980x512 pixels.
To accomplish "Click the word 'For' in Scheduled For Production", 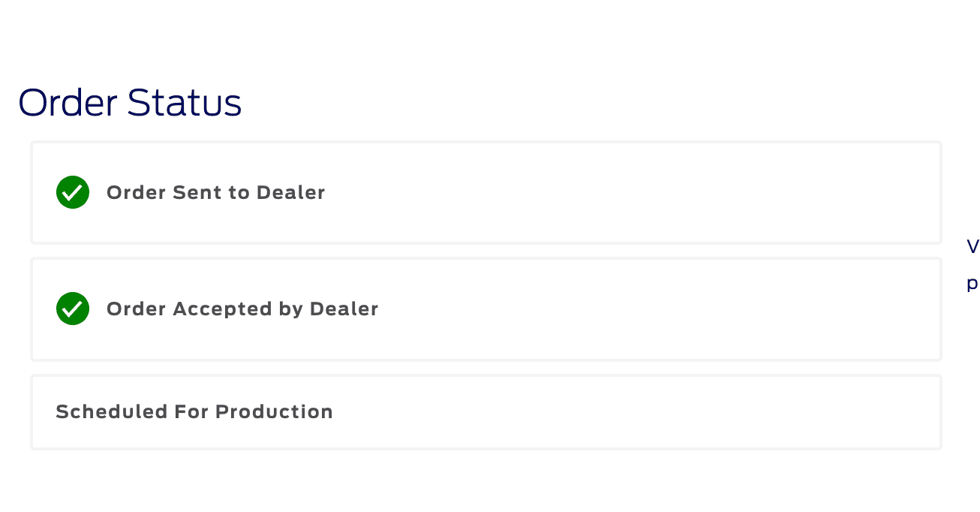I will coord(192,411).
